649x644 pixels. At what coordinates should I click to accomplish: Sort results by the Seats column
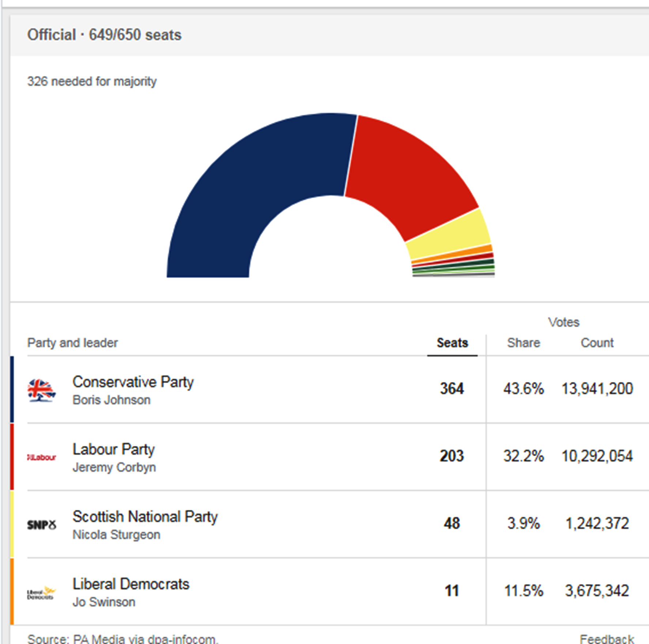coord(452,343)
